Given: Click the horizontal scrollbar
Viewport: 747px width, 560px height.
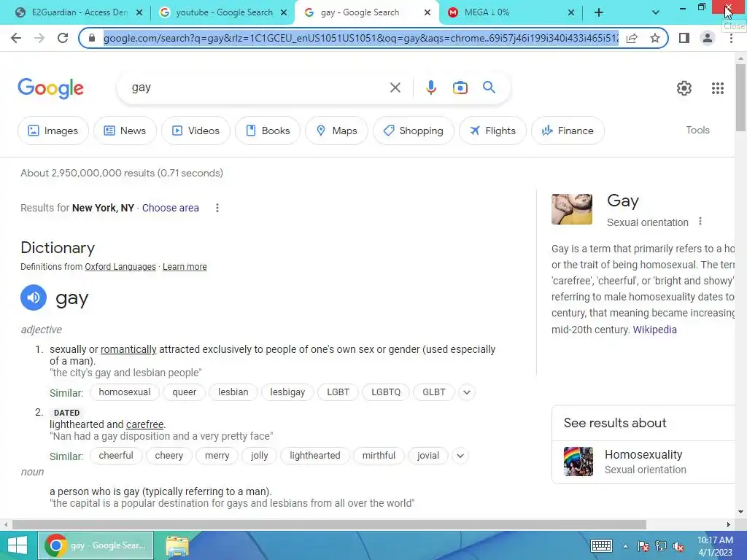Looking at the screenshot, I should click(x=329, y=524).
